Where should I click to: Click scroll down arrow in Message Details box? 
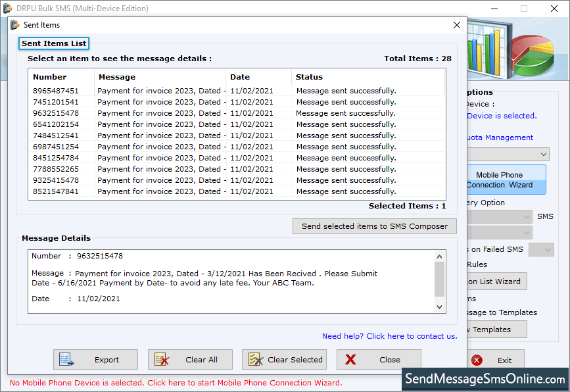(x=439, y=307)
